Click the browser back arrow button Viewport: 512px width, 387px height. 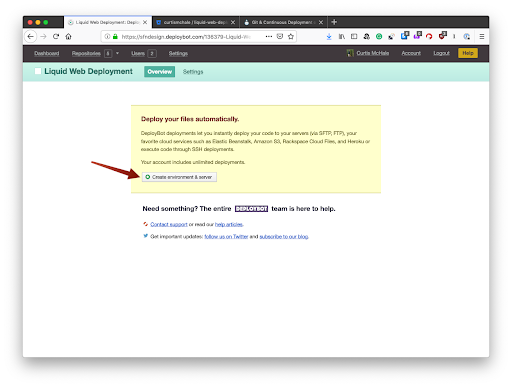click(x=31, y=37)
